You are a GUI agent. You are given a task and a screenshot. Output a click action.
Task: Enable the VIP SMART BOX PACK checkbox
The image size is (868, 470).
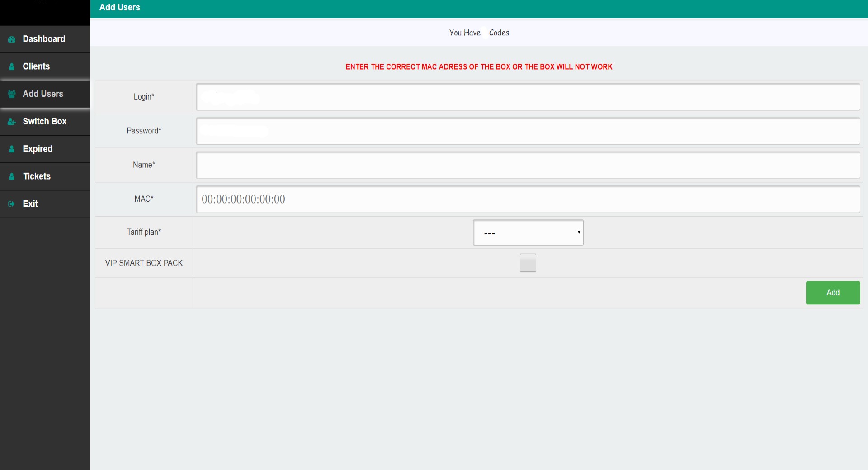(528, 263)
